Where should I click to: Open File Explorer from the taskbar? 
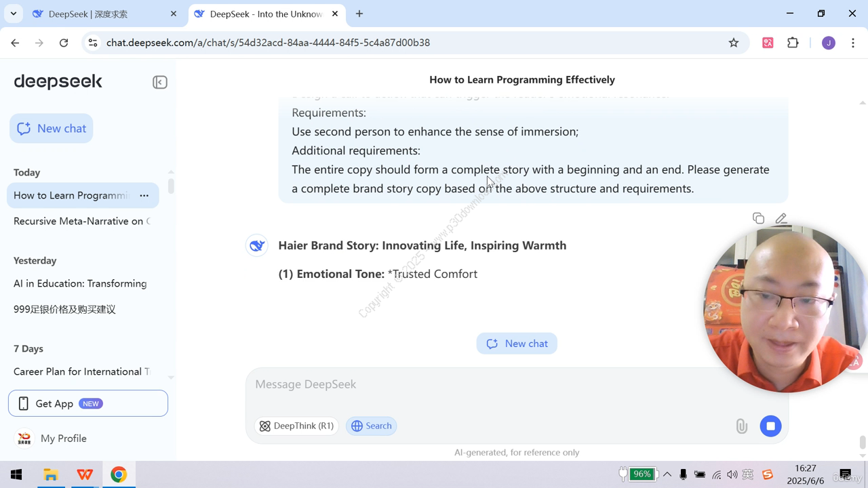(51, 474)
